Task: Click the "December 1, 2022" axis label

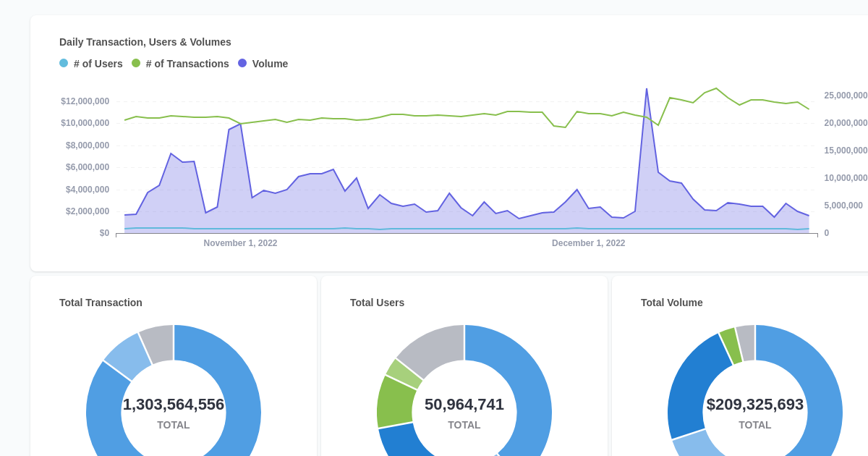Action: click(x=588, y=243)
